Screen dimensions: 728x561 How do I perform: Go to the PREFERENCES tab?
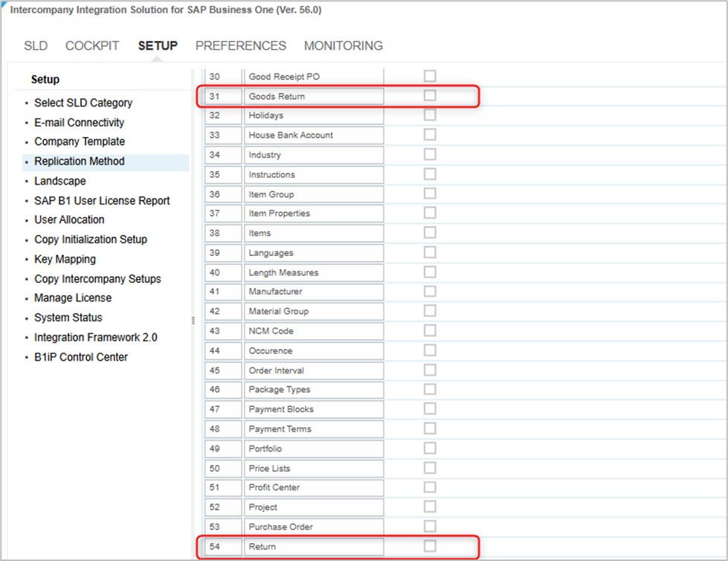(240, 46)
